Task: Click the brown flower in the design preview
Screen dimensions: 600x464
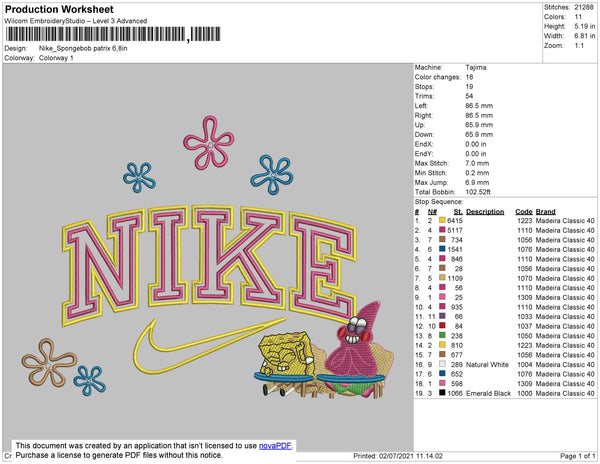Action: click(49, 362)
